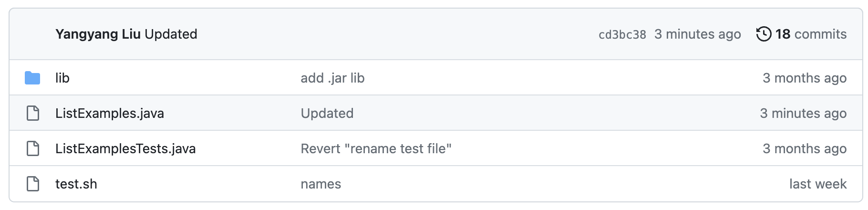
Task: Open the "add .jar lib" commit message
Action: pos(332,78)
